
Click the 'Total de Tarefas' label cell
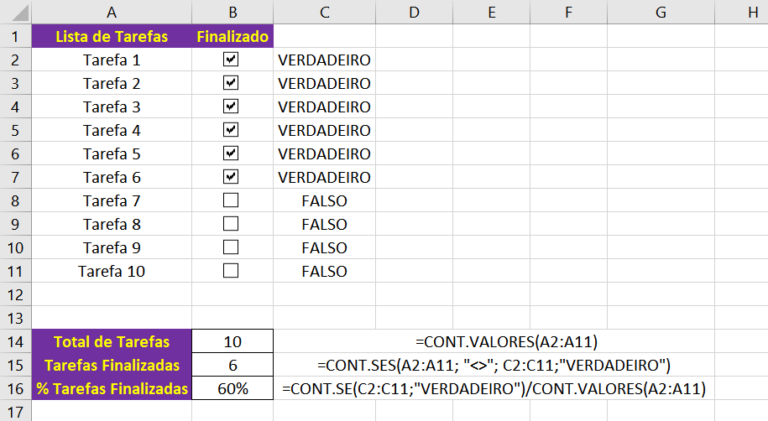pos(111,340)
